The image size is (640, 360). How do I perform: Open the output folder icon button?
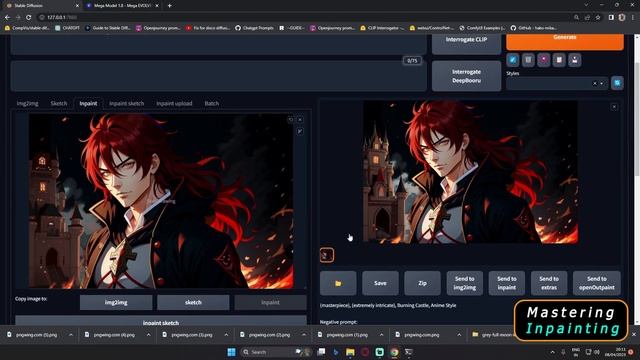click(338, 283)
